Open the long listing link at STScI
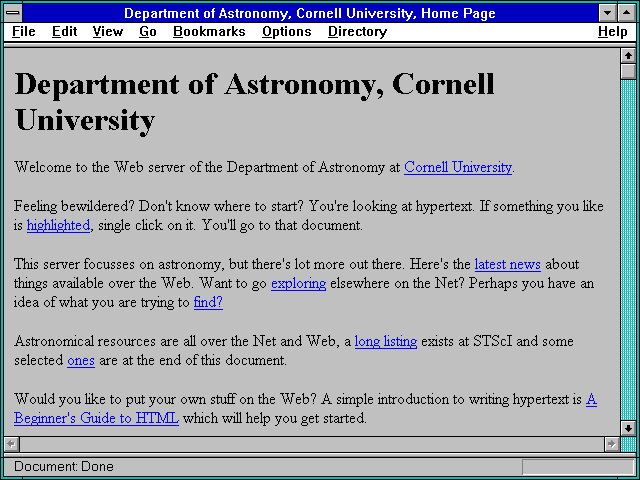Screen dimensions: 640x480 386,341
